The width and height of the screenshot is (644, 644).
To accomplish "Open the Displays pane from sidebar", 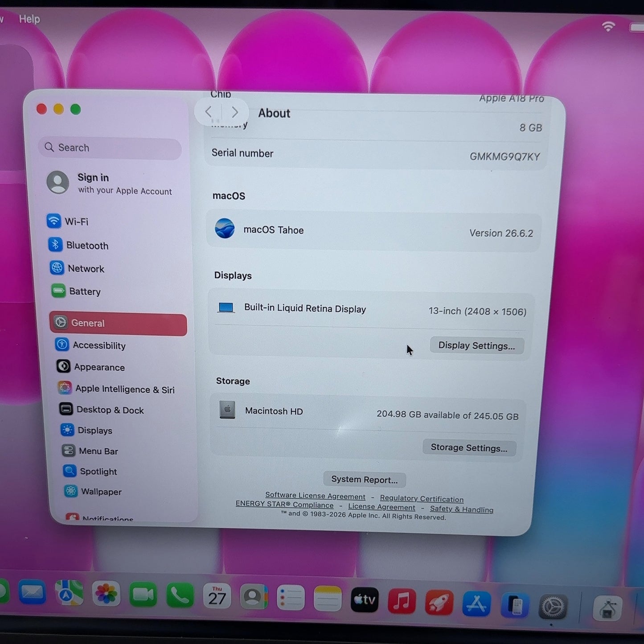I will click(86, 430).
